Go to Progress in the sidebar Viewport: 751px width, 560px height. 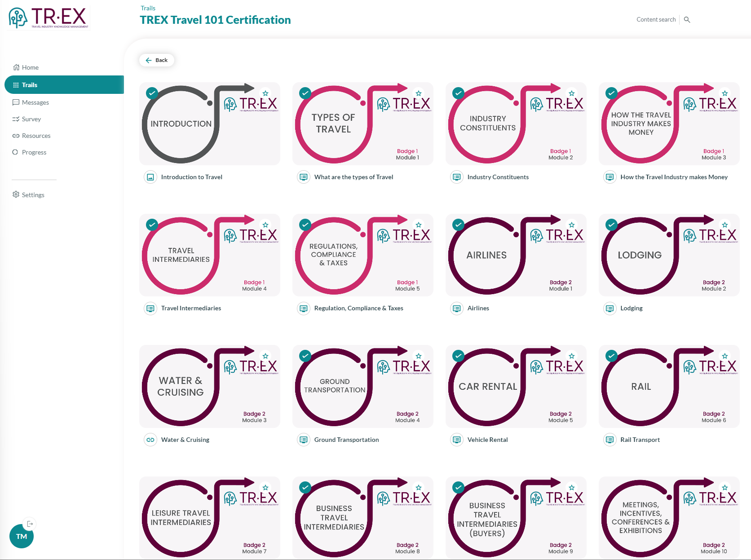[x=34, y=152]
